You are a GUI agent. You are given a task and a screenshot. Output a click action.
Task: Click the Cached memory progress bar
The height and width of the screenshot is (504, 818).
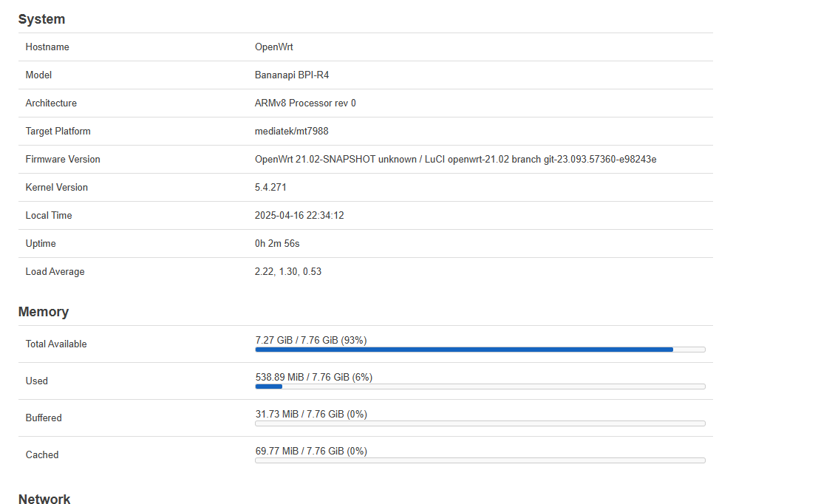[x=480, y=460]
